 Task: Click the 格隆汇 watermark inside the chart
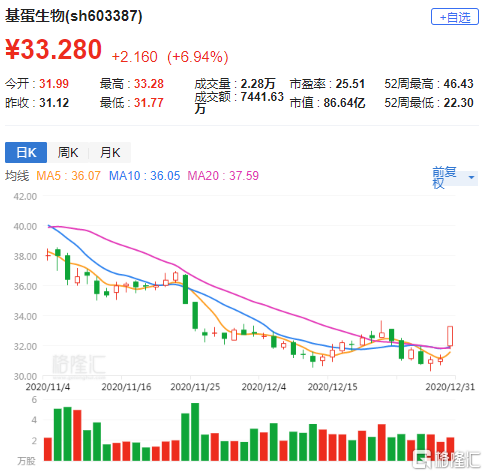click(x=79, y=364)
